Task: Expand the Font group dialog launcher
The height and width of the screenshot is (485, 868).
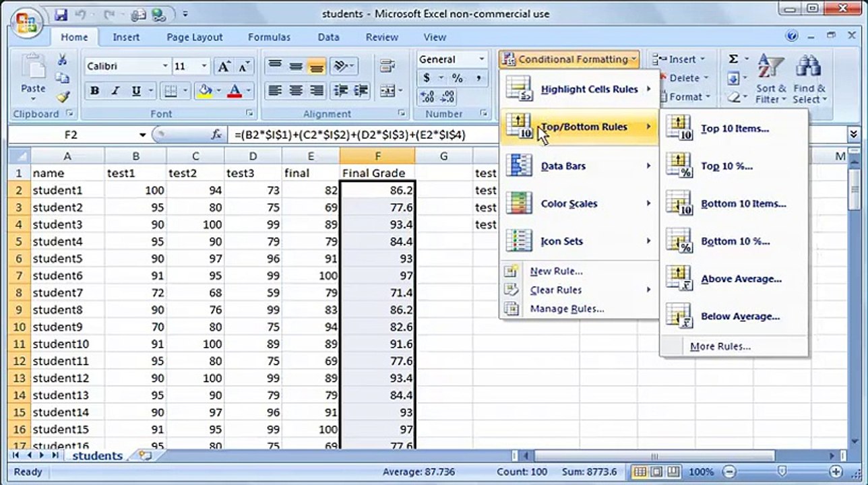Action: 249,114
